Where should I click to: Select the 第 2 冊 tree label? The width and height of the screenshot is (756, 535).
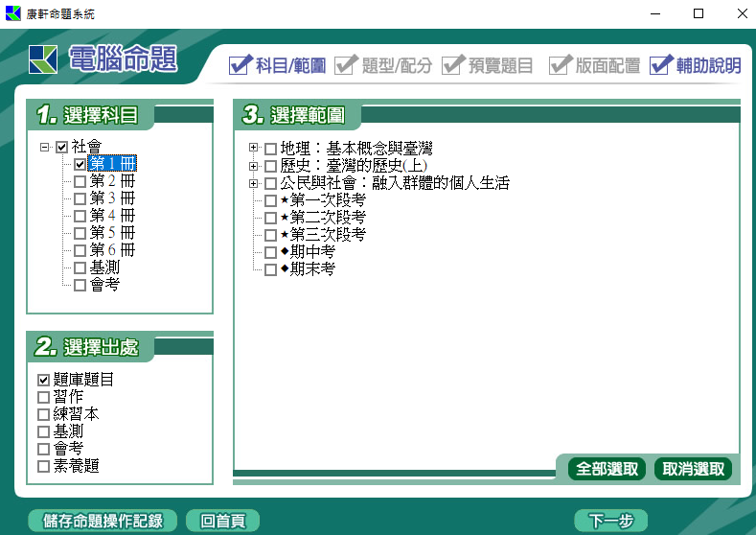click(112, 181)
